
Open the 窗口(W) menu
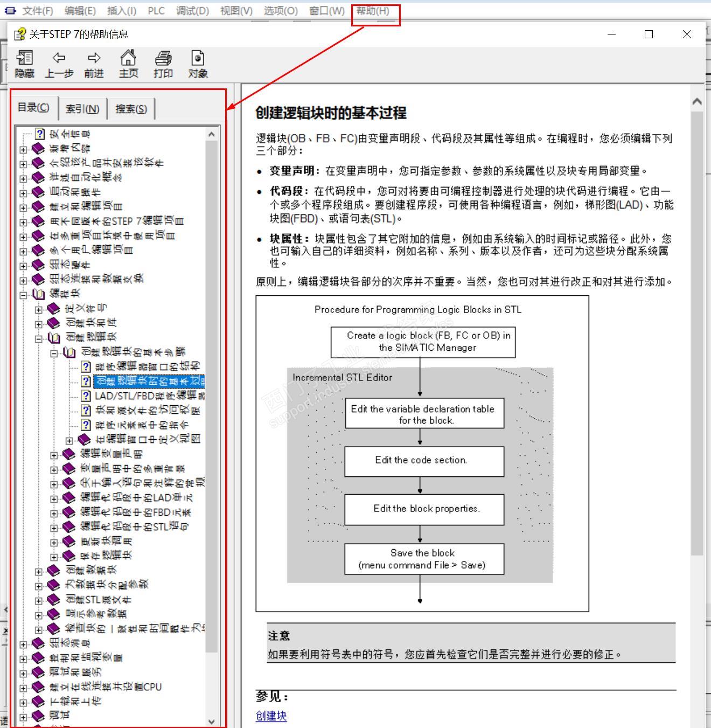pyautogui.click(x=327, y=11)
